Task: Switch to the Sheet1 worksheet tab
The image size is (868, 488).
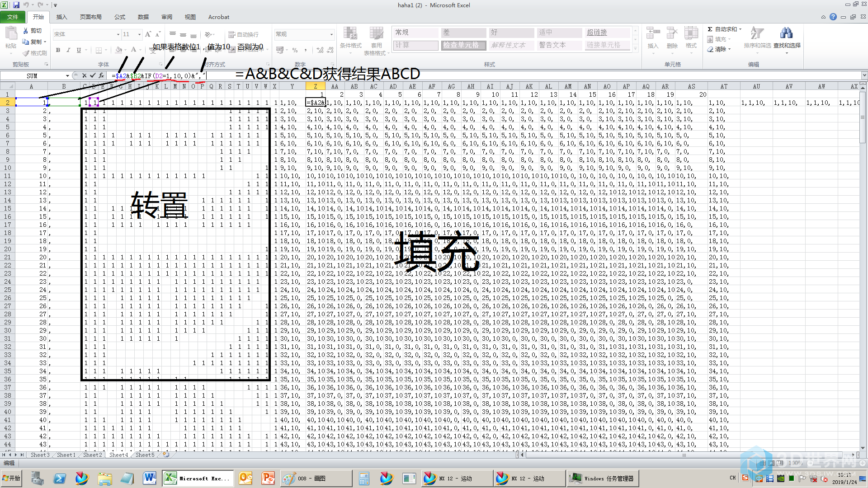Action: [x=66, y=455]
